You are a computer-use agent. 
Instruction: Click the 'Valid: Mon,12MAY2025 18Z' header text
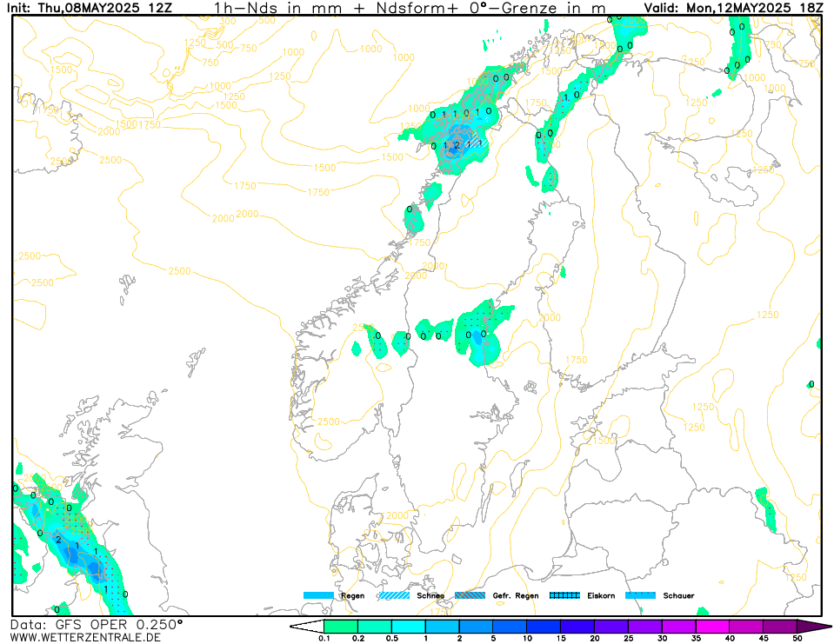(733, 8)
